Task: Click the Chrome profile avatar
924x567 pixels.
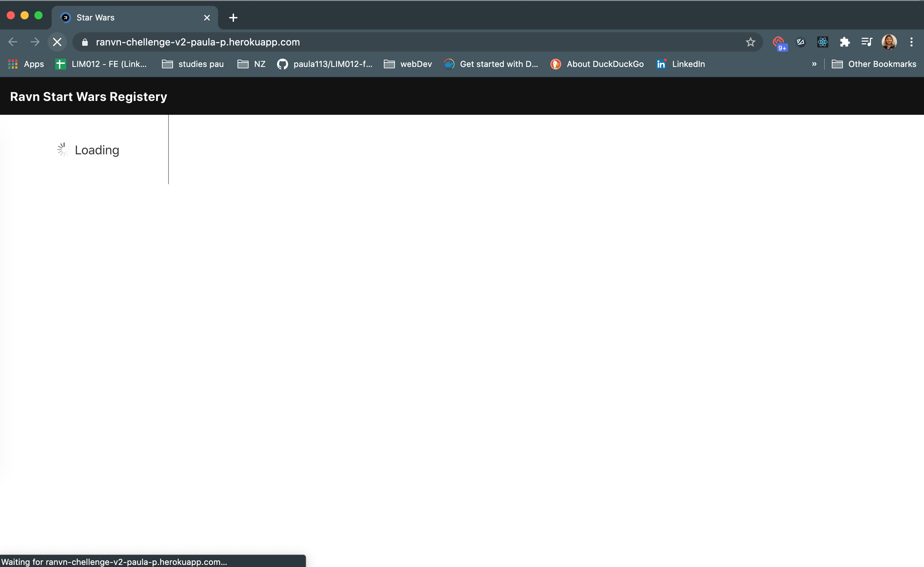Action: click(x=889, y=42)
